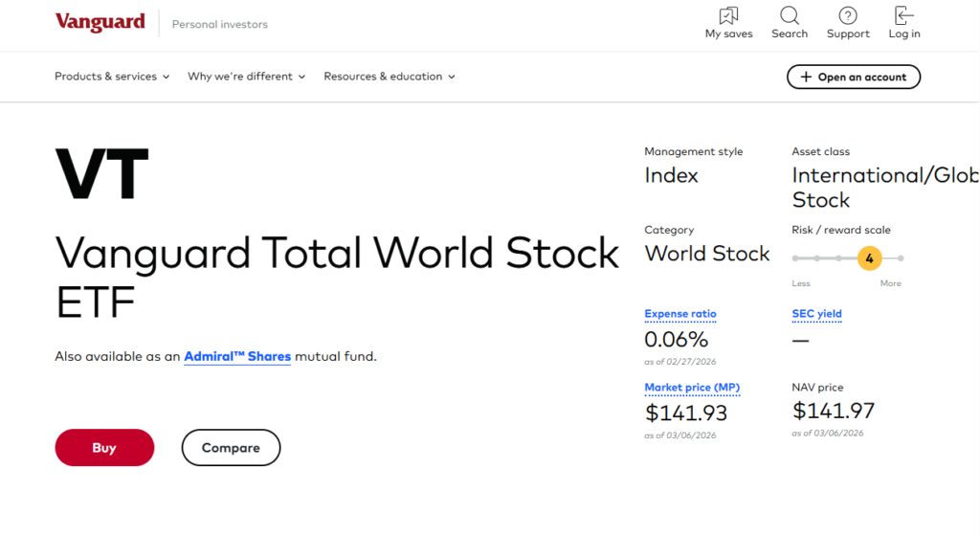Click the Risk / reward scale label
980x536 pixels.
pyautogui.click(x=841, y=230)
